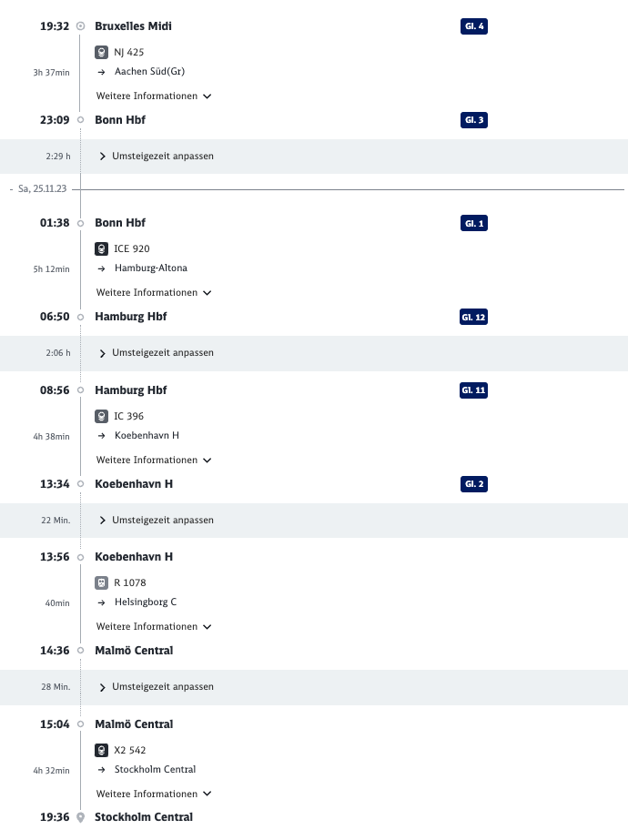Click the train icon beside IC 396
The width and height of the screenshot is (628, 840).
pyautogui.click(x=101, y=416)
